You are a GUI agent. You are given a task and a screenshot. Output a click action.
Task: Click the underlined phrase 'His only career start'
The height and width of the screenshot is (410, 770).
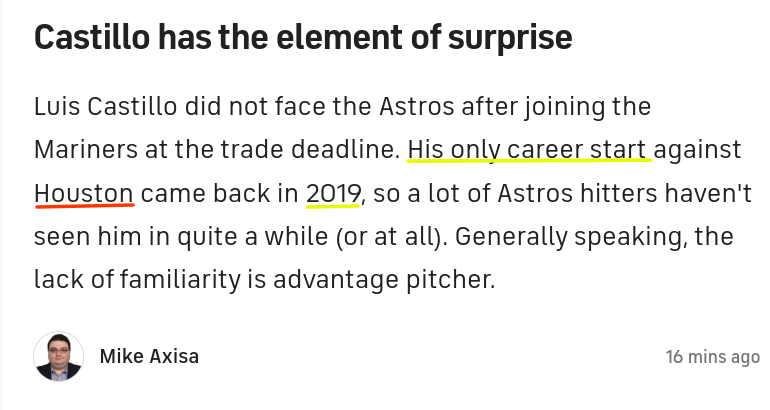(527, 150)
